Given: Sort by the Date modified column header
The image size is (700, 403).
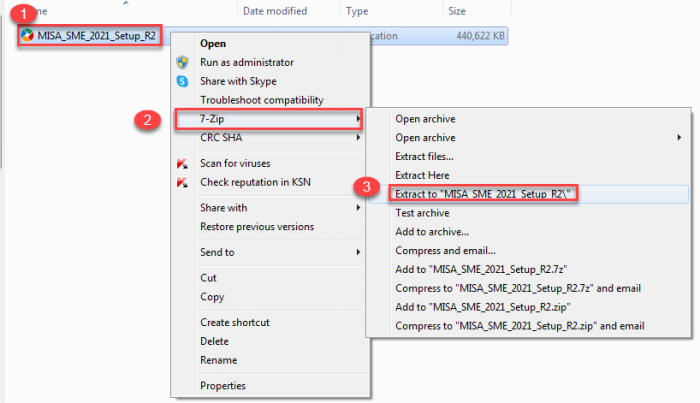Looking at the screenshot, I should (x=277, y=11).
